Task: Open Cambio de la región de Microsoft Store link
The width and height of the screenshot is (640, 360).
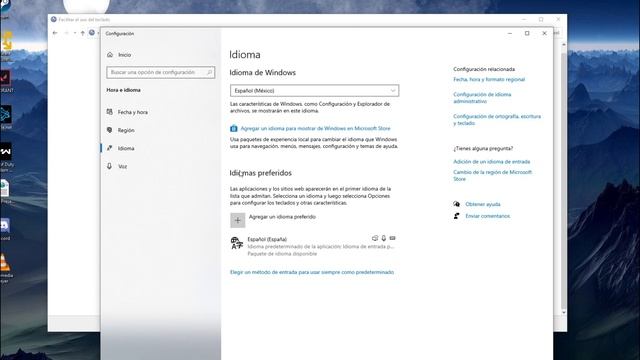Action: [492, 176]
